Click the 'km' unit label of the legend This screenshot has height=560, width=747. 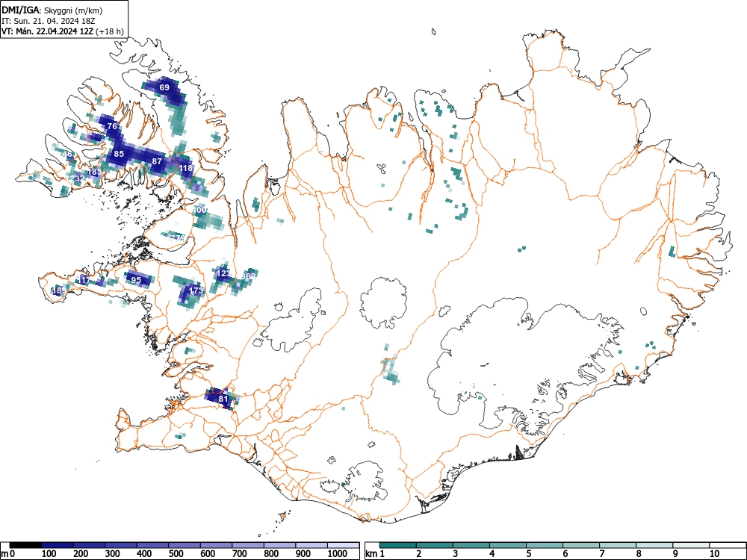tap(371, 554)
